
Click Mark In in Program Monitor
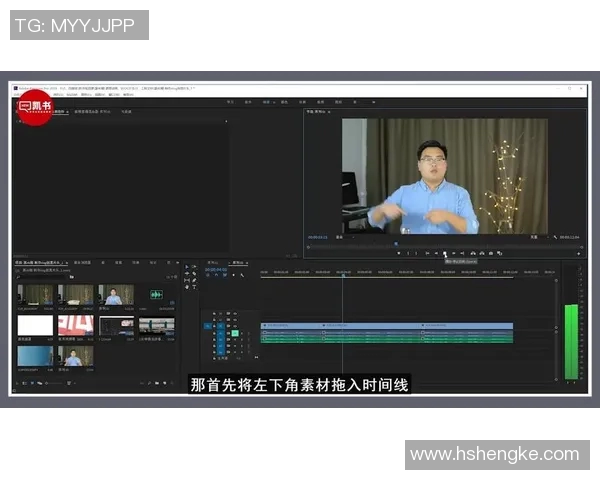click(x=408, y=253)
